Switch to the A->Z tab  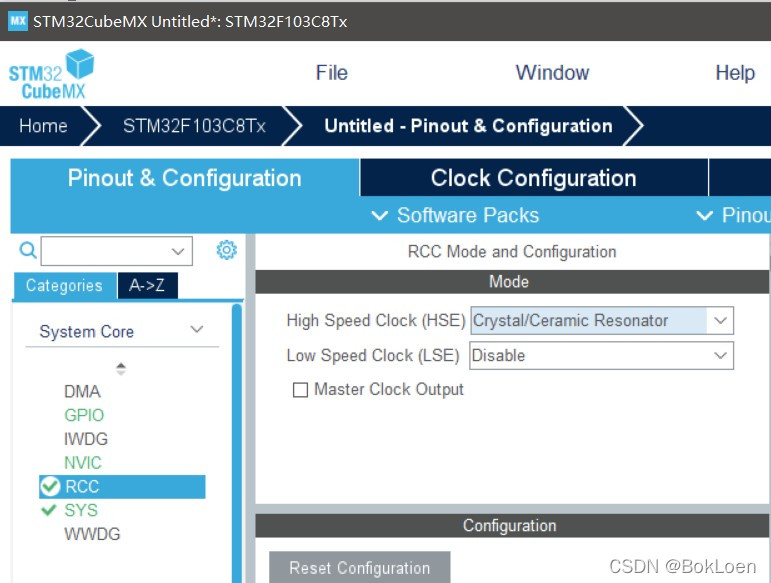pyautogui.click(x=147, y=286)
